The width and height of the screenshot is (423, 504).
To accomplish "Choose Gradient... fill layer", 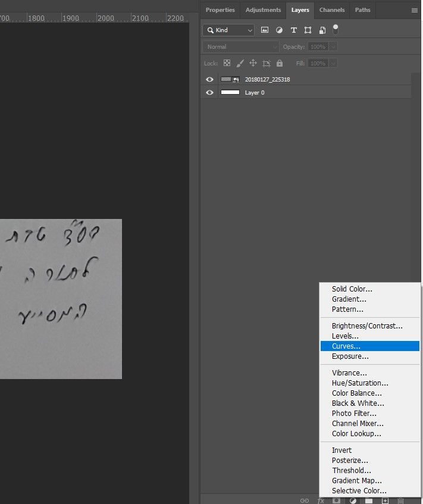I will pos(370,299).
